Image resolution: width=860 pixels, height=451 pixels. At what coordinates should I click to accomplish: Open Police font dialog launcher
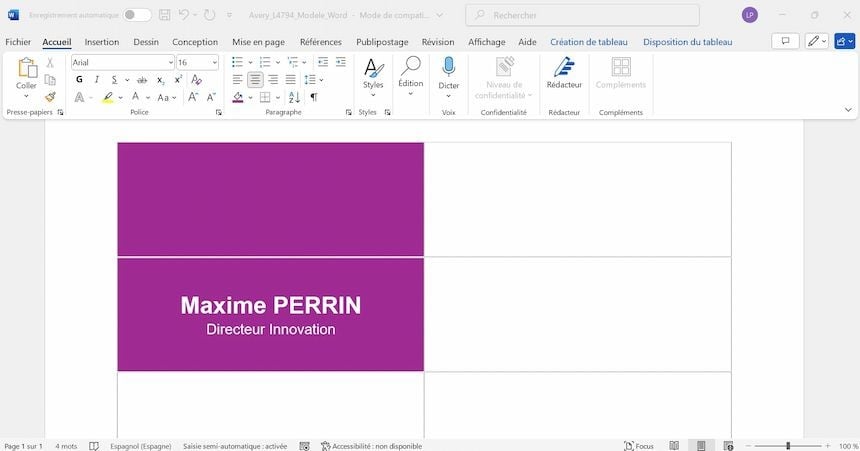[x=218, y=112]
